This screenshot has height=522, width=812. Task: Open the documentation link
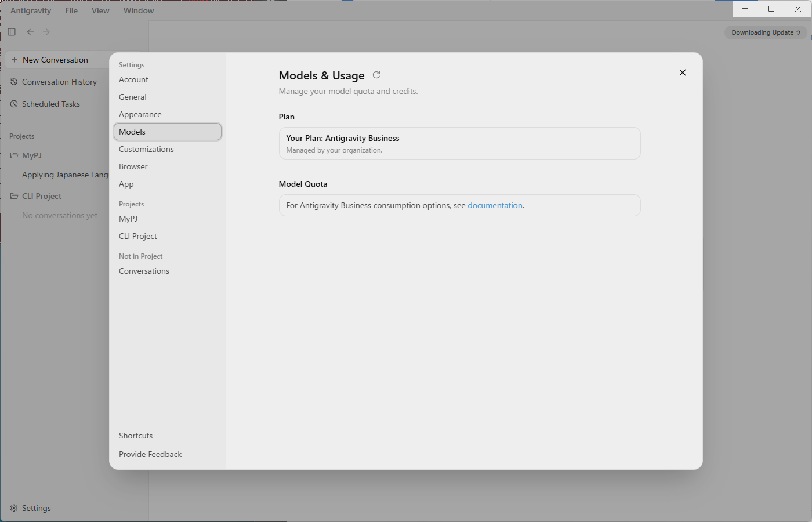495,205
